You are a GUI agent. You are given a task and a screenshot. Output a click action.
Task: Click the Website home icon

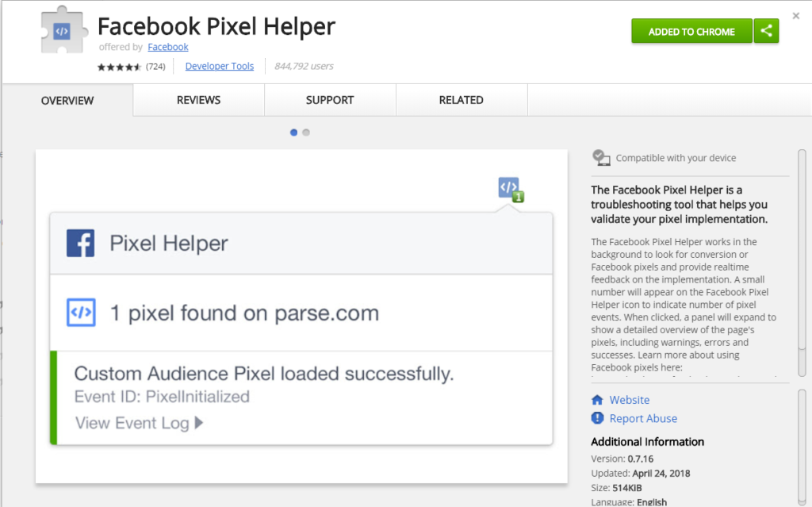(x=597, y=400)
